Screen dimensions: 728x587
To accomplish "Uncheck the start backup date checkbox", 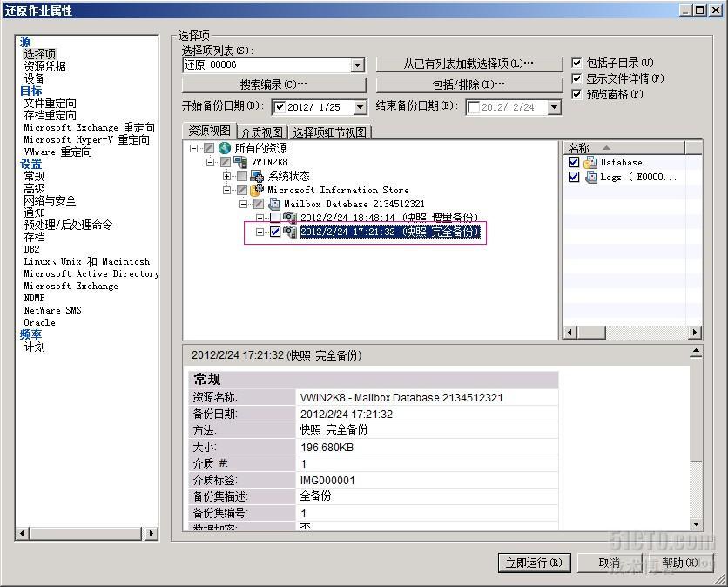I will (280, 107).
